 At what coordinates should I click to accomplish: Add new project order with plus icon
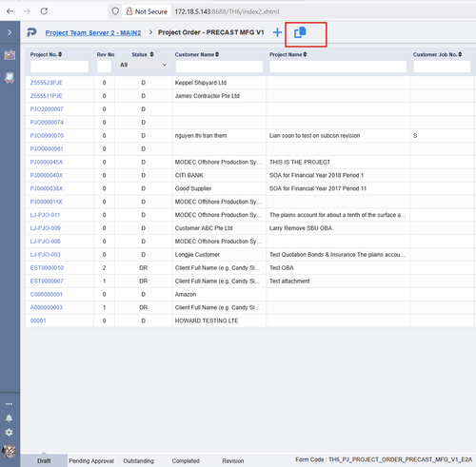pyautogui.click(x=277, y=32)
